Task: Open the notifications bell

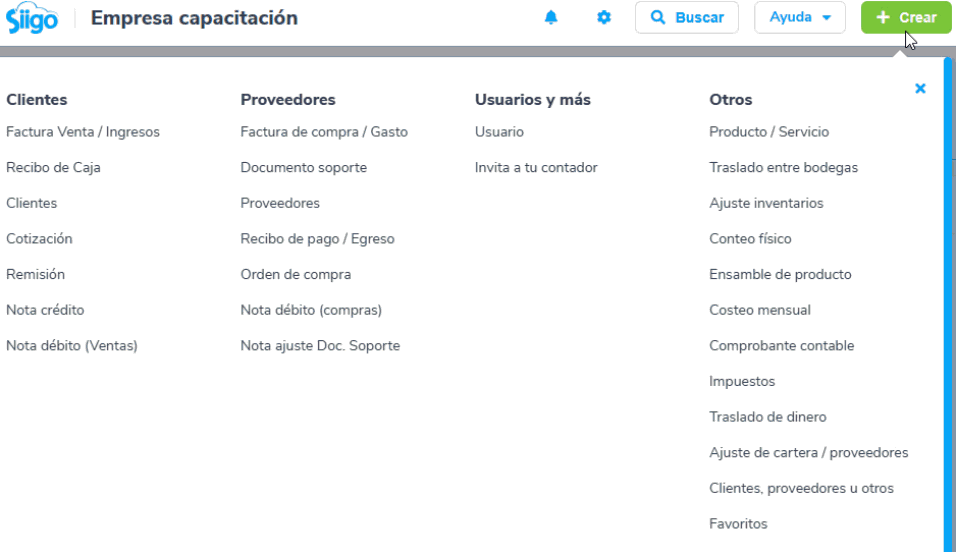Action: tap(551, 17)
